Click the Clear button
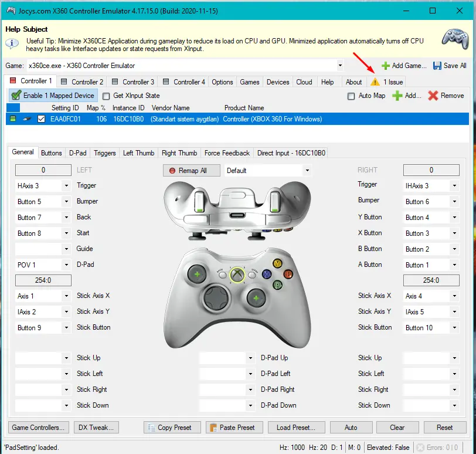The height and width of the screenshot is (454, 476). coord(397,427)
